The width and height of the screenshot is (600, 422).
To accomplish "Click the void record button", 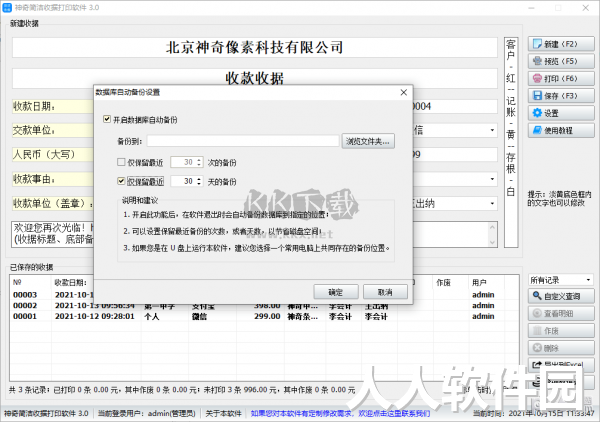I will pos(561,331).
